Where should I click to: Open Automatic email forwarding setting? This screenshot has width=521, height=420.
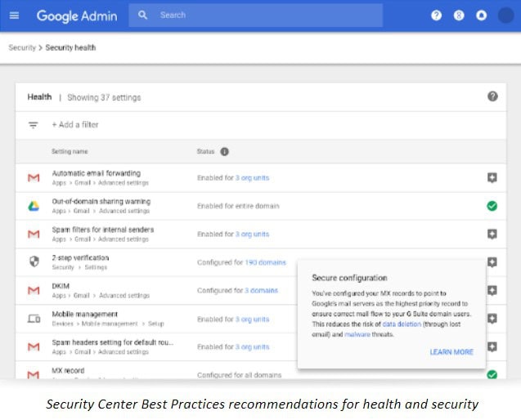pos(97,173)
